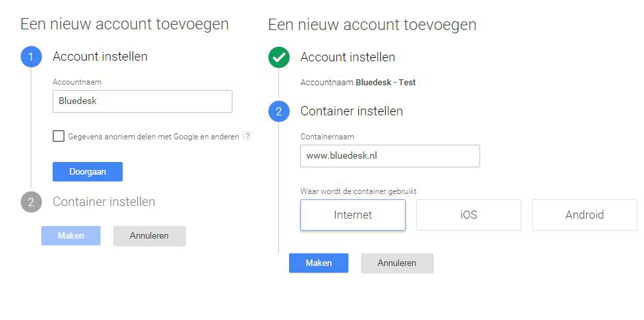The image size is (644, 320).
Task: Click the blue step 2 circle icon
Action: point(278,112)
